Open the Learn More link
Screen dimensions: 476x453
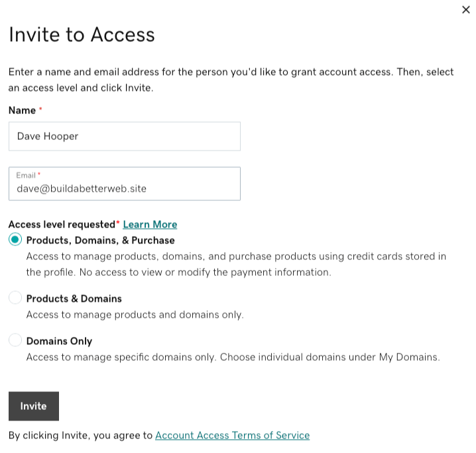(x=150, y=224)
